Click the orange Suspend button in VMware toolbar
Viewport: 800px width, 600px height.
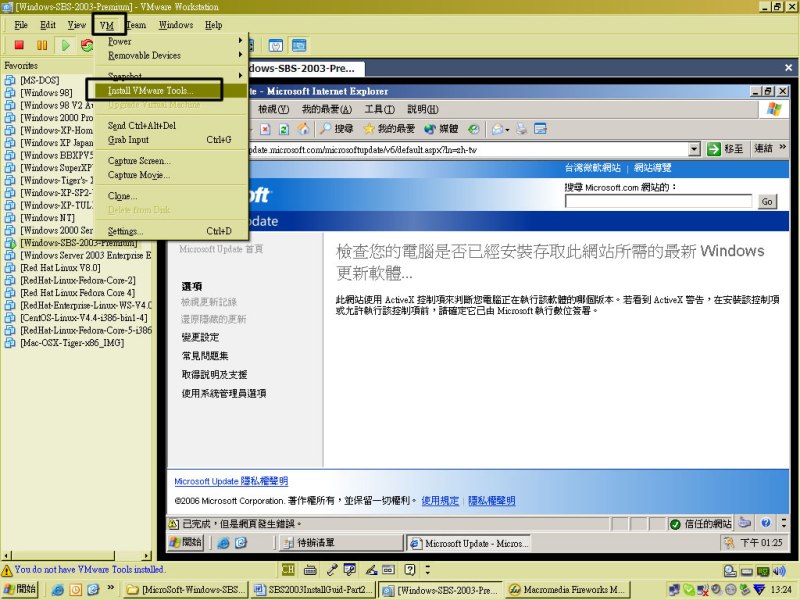click(42, 45)
